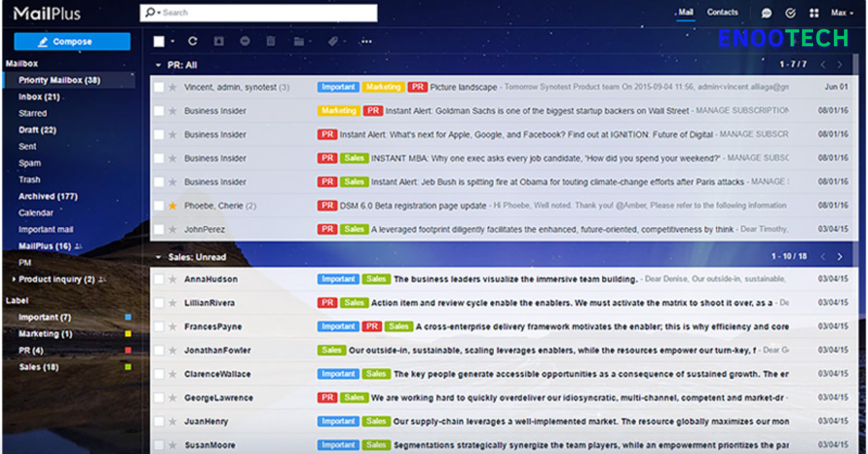This screenshot has height=454, width=868.
Task: Click the Compose button
Action: tap(72, 41)
